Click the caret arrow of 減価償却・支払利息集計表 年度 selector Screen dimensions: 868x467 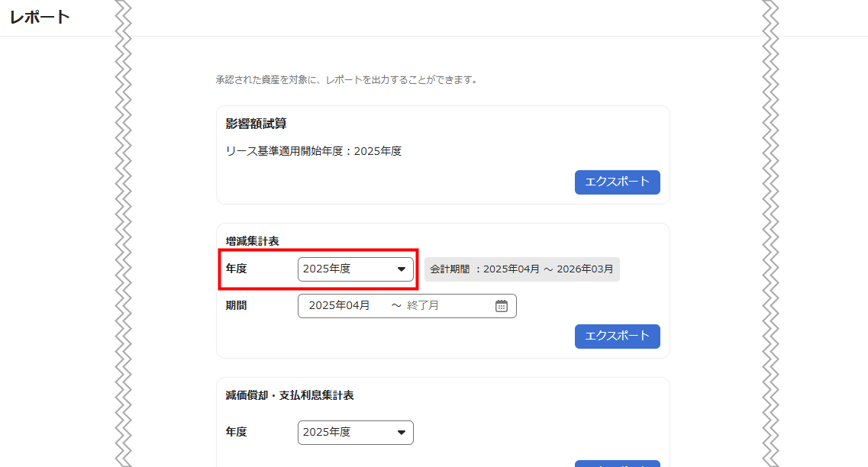402,433
